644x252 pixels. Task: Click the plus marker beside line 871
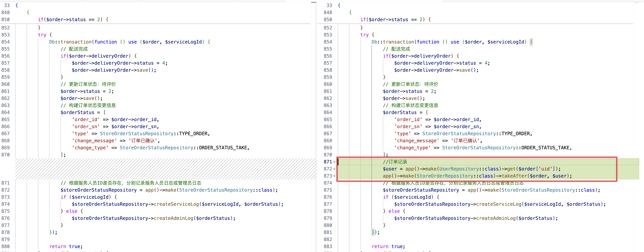(x=334, y=162)
